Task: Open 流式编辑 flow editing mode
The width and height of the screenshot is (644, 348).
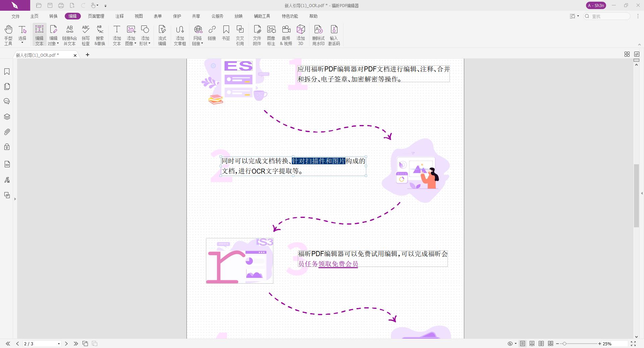Action: point(162,35)
